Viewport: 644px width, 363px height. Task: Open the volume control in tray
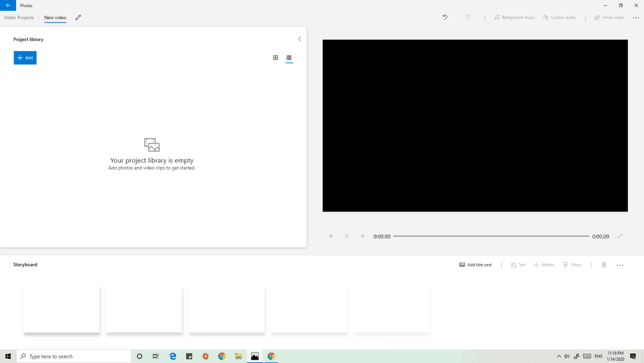567,357
